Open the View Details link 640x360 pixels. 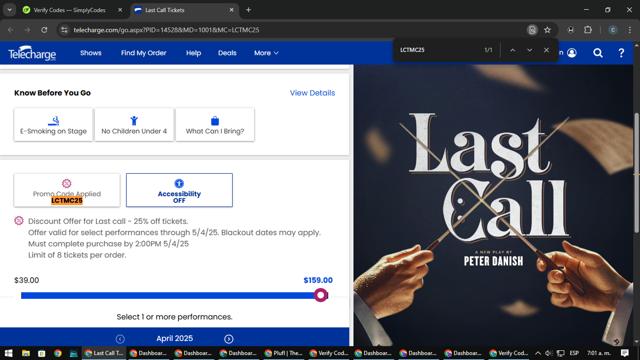[x=312, y=93]
